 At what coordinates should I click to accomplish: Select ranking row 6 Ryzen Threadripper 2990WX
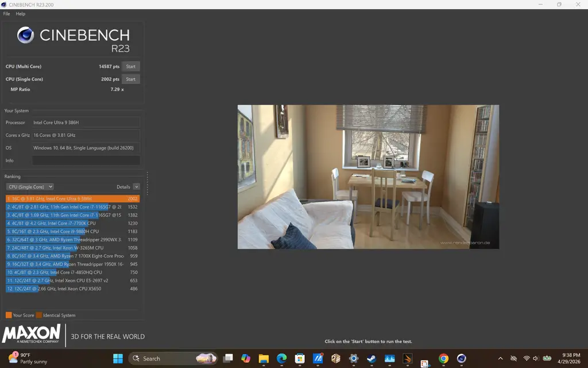pyautogui.click(x=72, y=240)
